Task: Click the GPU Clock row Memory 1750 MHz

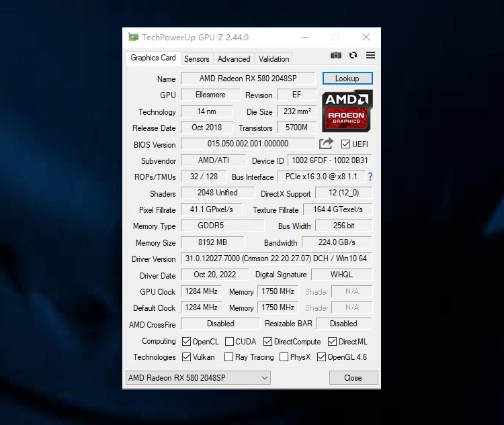Action: pos(278,291)
